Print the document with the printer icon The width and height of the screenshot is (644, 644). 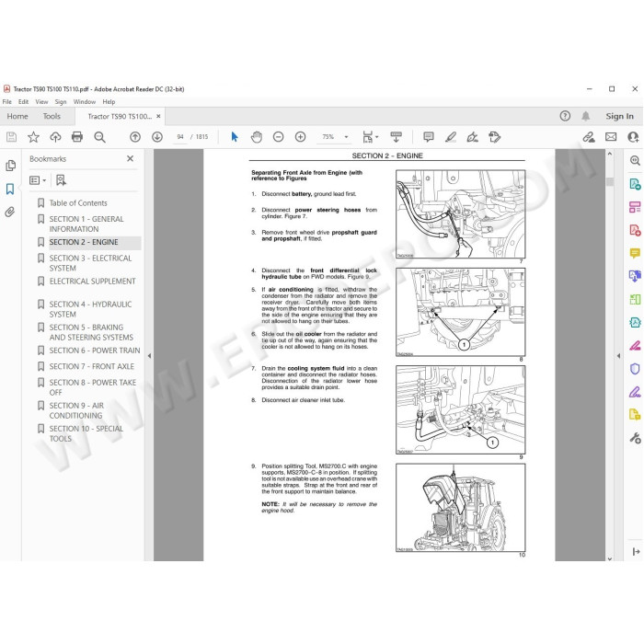[77, 137]
